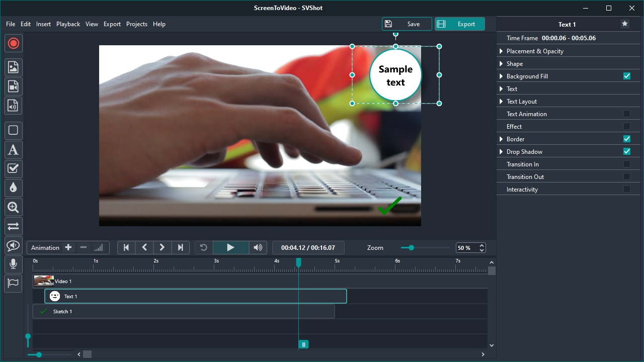Image resolution: width=644 pixels, height=362 pixels.
Task: Select the microphone voice recording tool
Action: (14, 264)
